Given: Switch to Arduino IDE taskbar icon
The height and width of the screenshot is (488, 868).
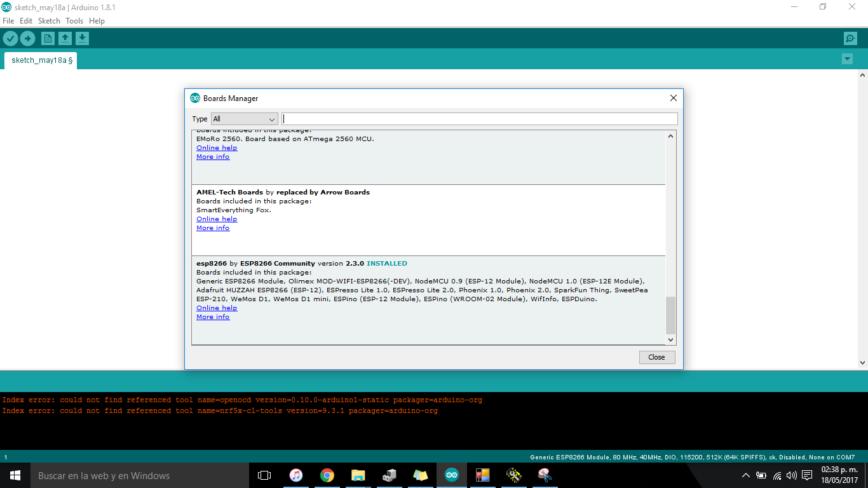Looking at the screenshot, I should click(451, 475).
